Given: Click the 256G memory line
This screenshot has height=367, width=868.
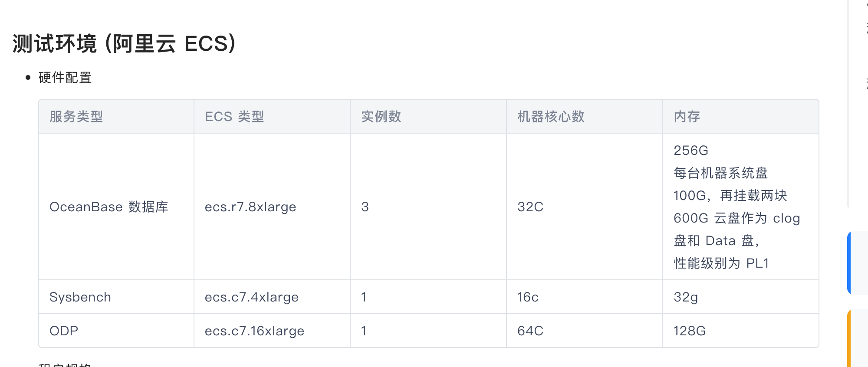Looking at the screenshot, I should point(691,150).
